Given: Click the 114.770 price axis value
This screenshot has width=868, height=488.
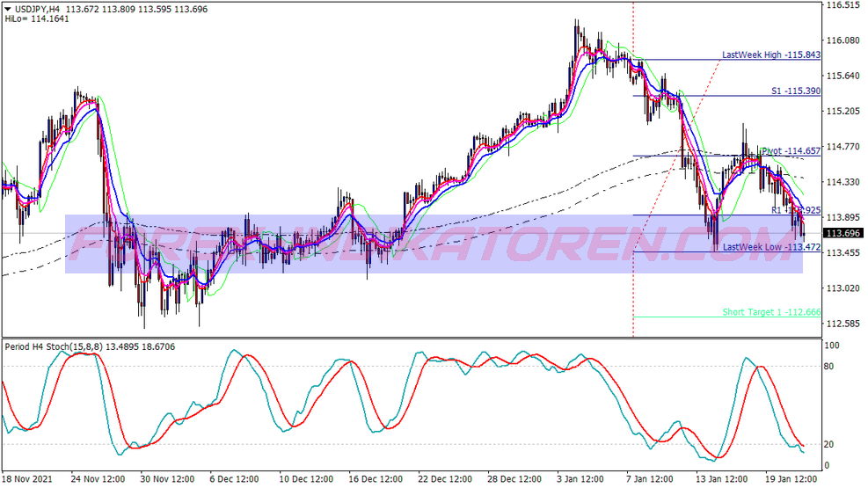Looking at the screenshot, I should [843, 147].
